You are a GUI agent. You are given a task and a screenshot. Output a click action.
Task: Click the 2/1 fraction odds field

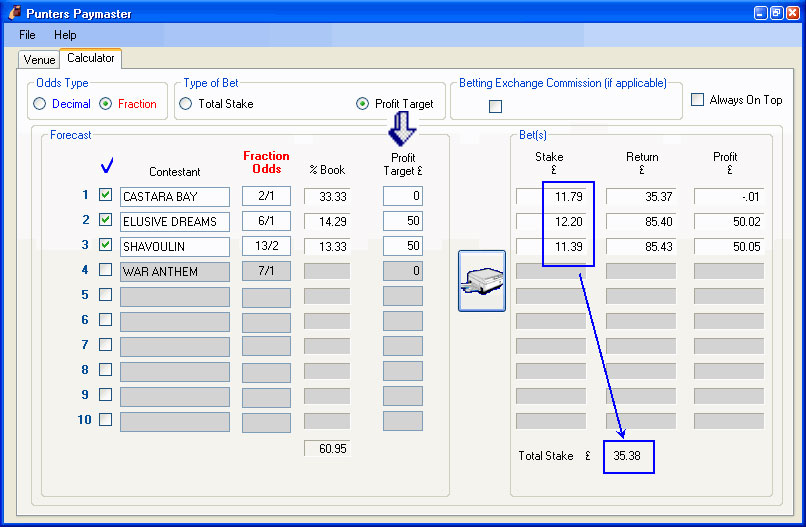coord(266,196)
